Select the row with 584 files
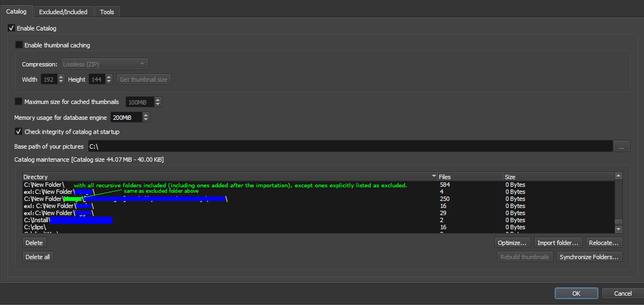Image resolution: width=644 pixels, height=306 pixels. pos(318,185)
